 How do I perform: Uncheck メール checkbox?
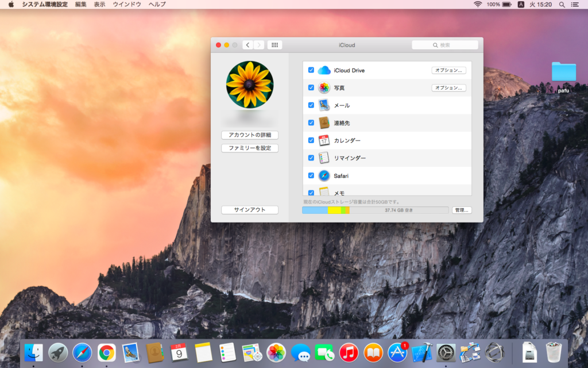(311, 105)
